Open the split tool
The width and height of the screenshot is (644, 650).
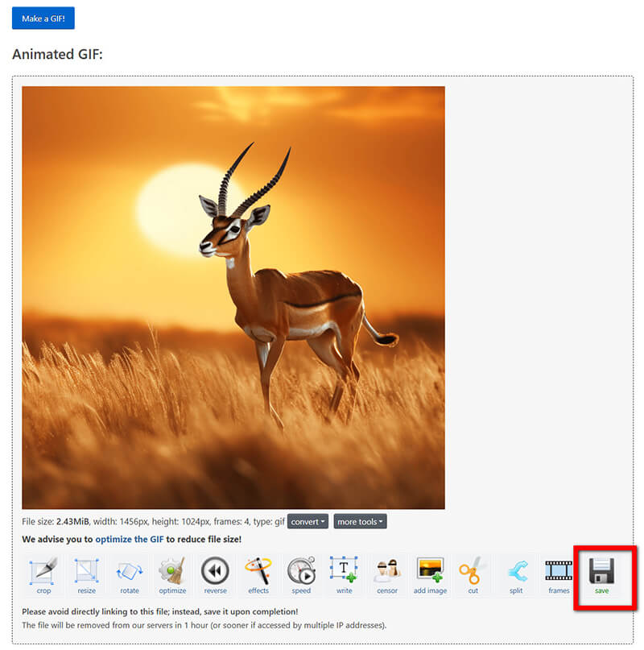(516, 576)
